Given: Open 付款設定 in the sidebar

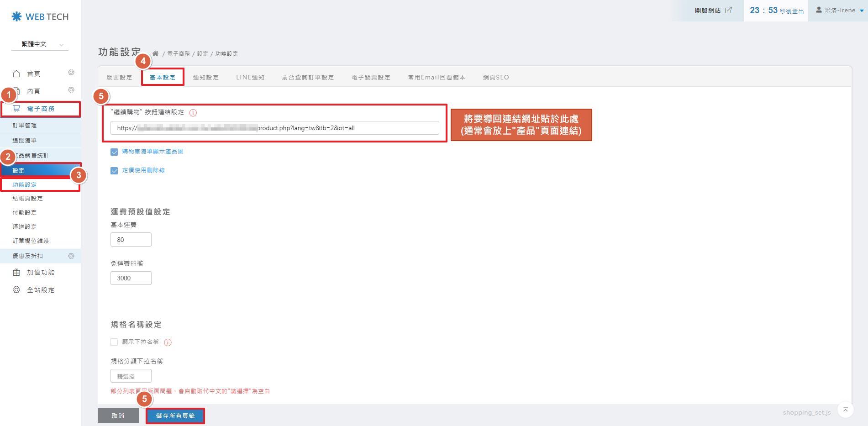Looking at the screenshot, I should click(x=25, y=213).
